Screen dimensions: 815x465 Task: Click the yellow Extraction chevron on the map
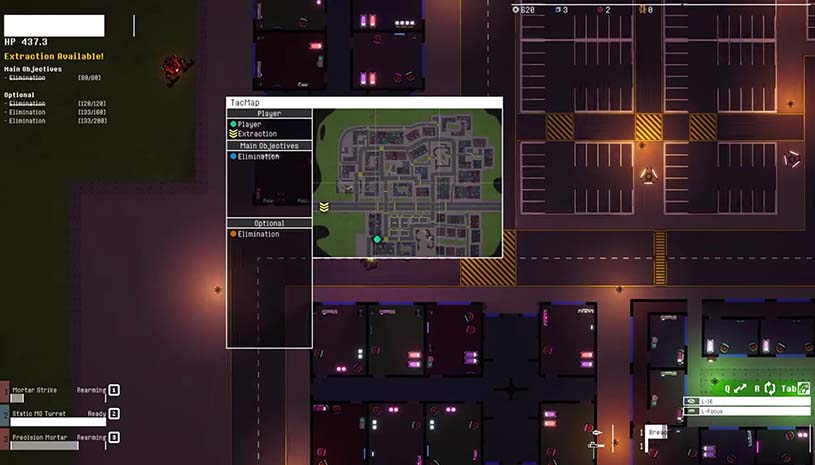[324, 207]
